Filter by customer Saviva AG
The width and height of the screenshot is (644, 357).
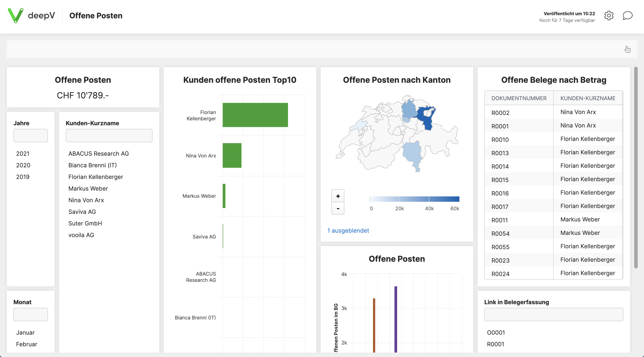pos(82,212)
